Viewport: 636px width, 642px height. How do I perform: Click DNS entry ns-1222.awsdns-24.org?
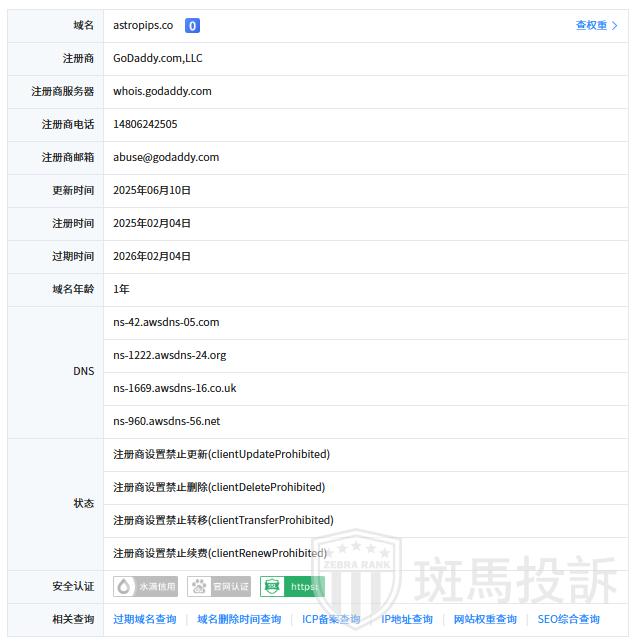(170, 355)
